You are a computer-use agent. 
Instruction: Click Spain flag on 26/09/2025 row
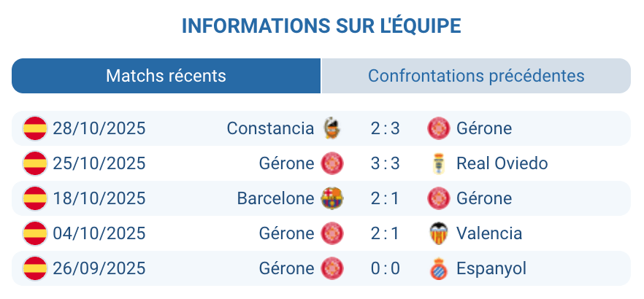[x=34, y=268]
